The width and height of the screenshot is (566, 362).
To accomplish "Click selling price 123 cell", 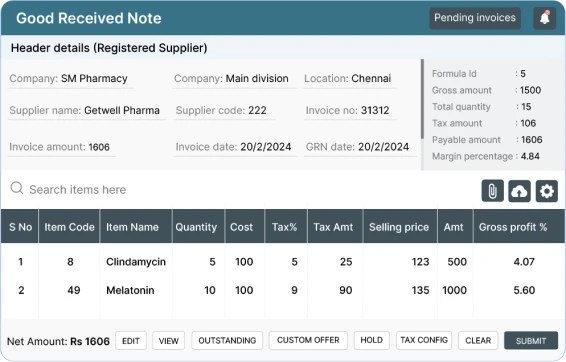I will [421, 262].
